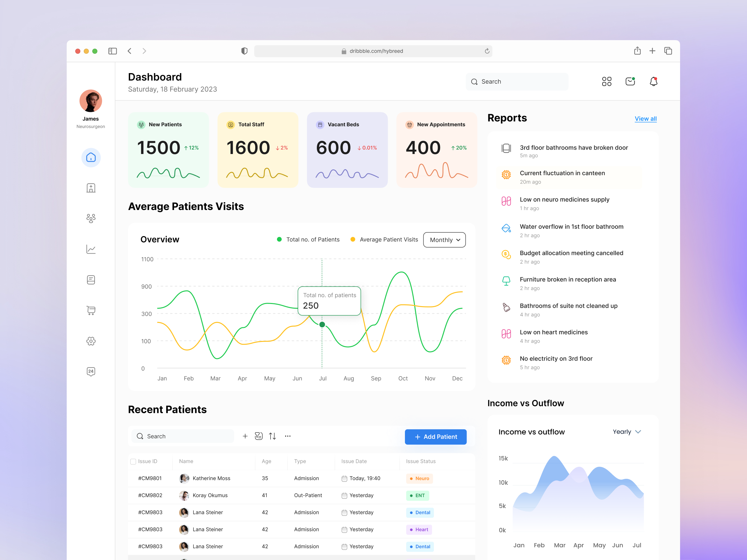
Task: Open Settings from the sidebar gear icon
Action: point(91,341)
